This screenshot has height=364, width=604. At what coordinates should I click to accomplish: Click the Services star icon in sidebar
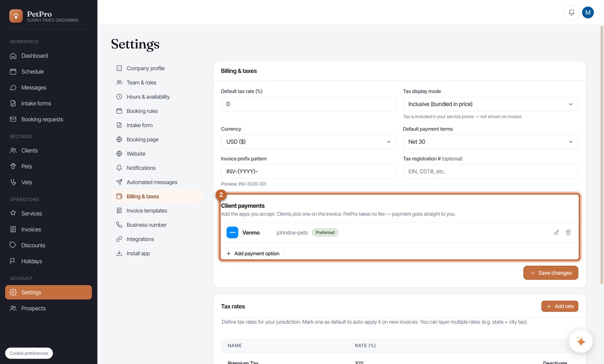tap(13, 213)
